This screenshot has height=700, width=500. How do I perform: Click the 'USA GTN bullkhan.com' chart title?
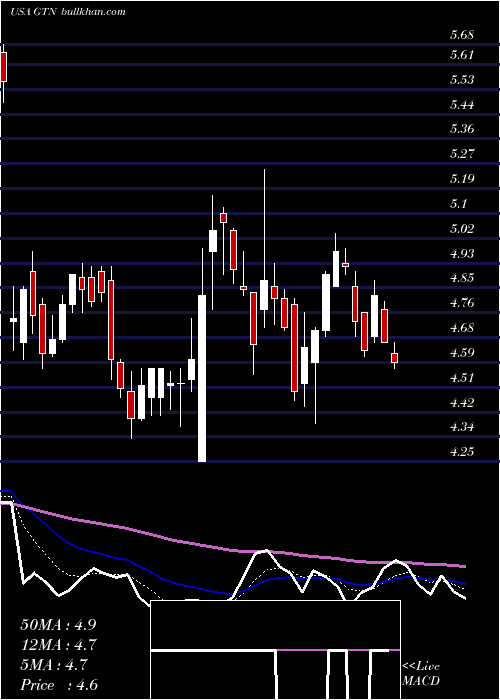(68, 12)
